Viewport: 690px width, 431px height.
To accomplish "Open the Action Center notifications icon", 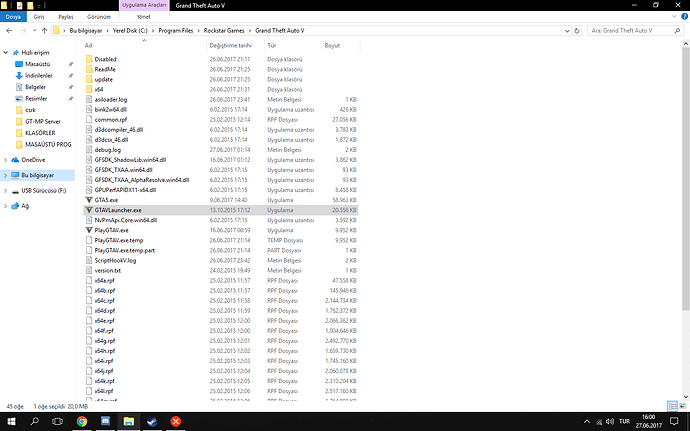I will pos(674,421).
